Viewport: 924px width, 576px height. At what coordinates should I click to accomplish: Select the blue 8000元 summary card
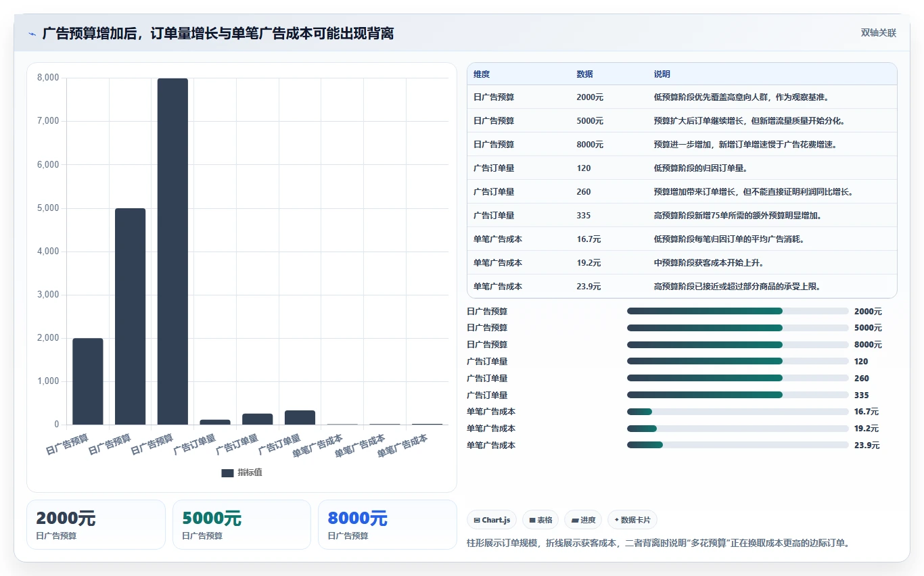click(388, 525)
